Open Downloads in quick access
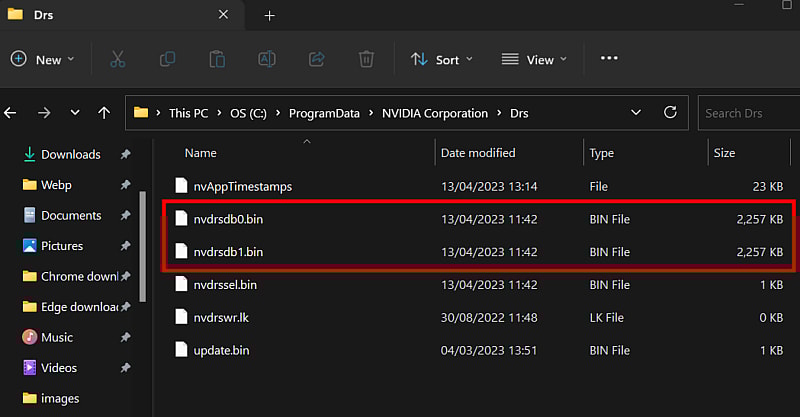 70,154
